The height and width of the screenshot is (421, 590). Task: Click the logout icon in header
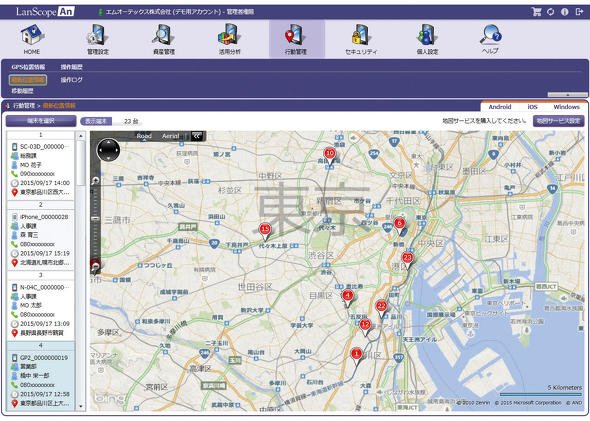coord(579,12)
